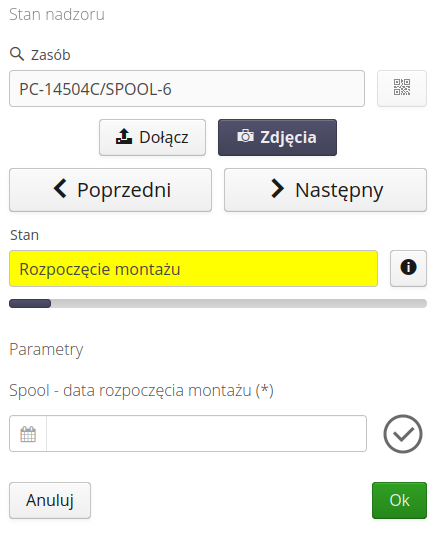Confirm with the green Ok button

tap(399, 500)
